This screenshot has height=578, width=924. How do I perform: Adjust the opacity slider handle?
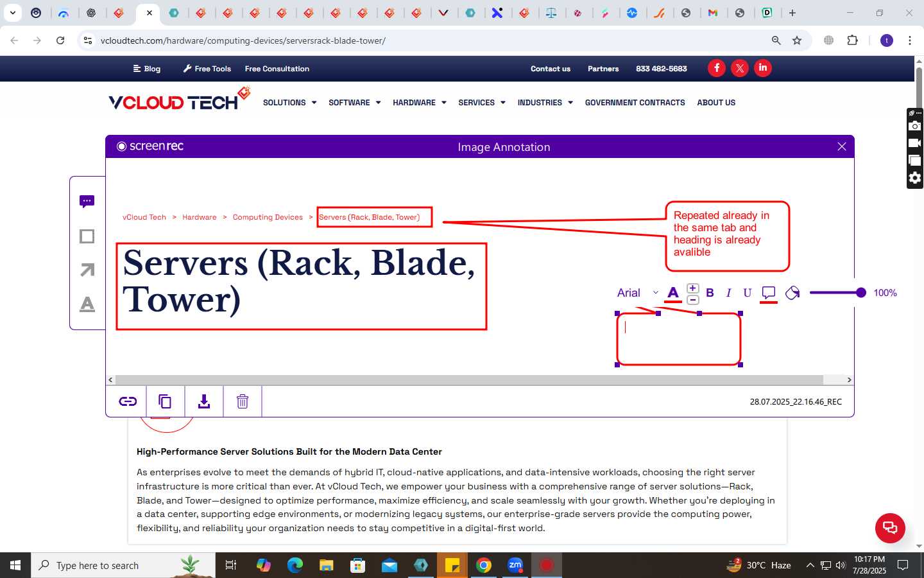pos(861,293)
